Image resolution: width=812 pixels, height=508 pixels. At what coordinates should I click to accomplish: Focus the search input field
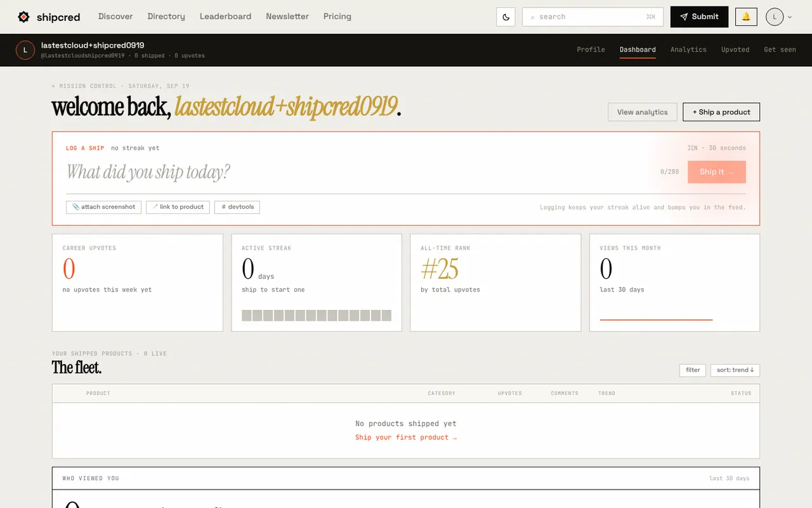593,17
